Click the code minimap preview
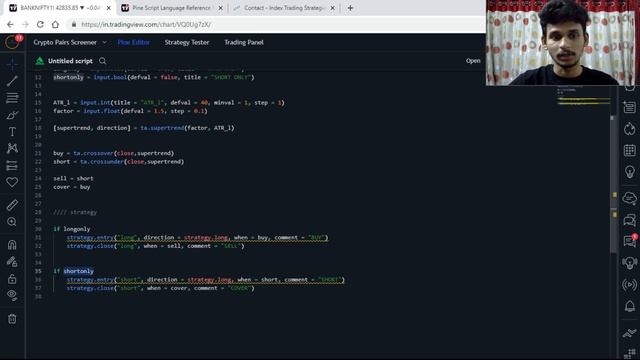Viewport: 640px width, 360px height. 584,96
